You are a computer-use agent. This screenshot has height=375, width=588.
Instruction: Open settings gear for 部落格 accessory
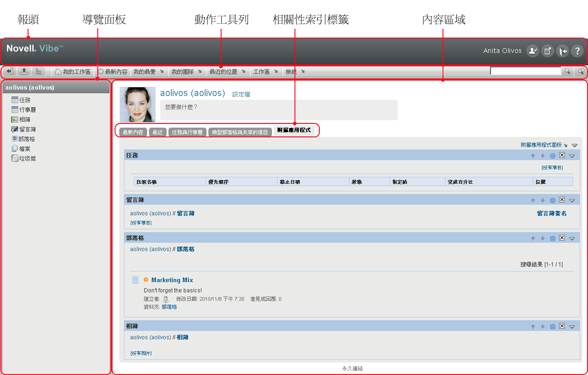pos(552,239)
